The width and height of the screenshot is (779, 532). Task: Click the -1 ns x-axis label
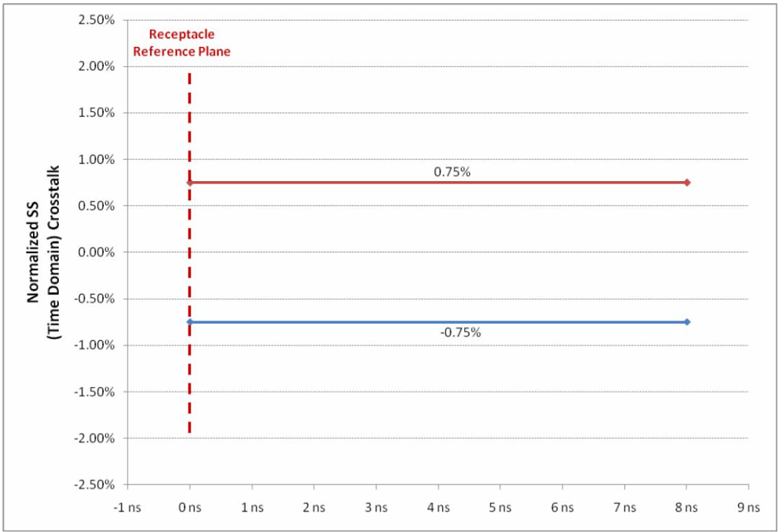point(127,507)
